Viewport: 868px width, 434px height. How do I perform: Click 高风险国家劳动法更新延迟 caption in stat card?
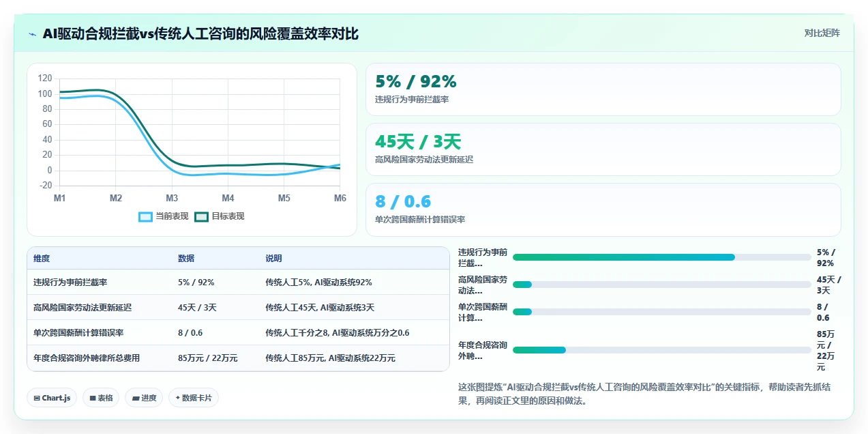[424, 160]
